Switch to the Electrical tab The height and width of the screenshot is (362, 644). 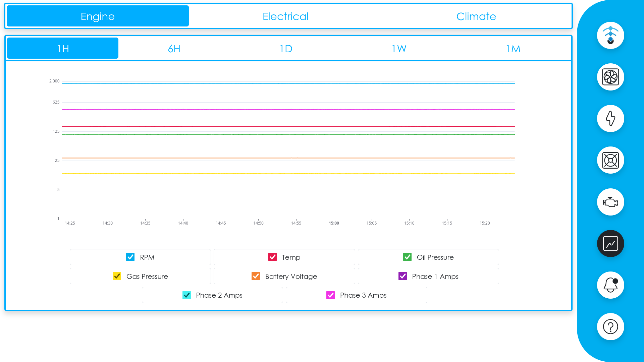[x=285, y=16]
